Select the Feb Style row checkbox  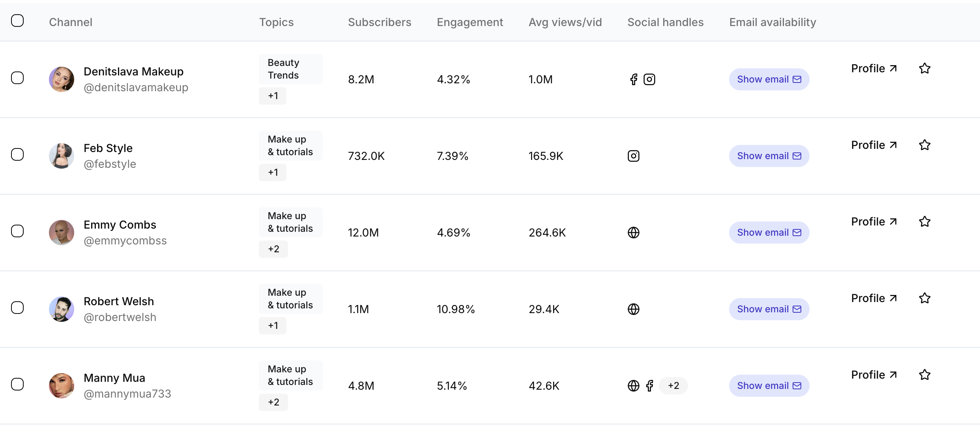point(17,154)
